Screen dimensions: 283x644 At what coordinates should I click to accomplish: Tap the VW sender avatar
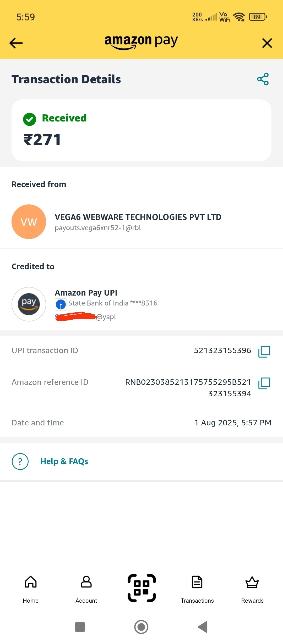pyautogui.click(x=29, y=222)
